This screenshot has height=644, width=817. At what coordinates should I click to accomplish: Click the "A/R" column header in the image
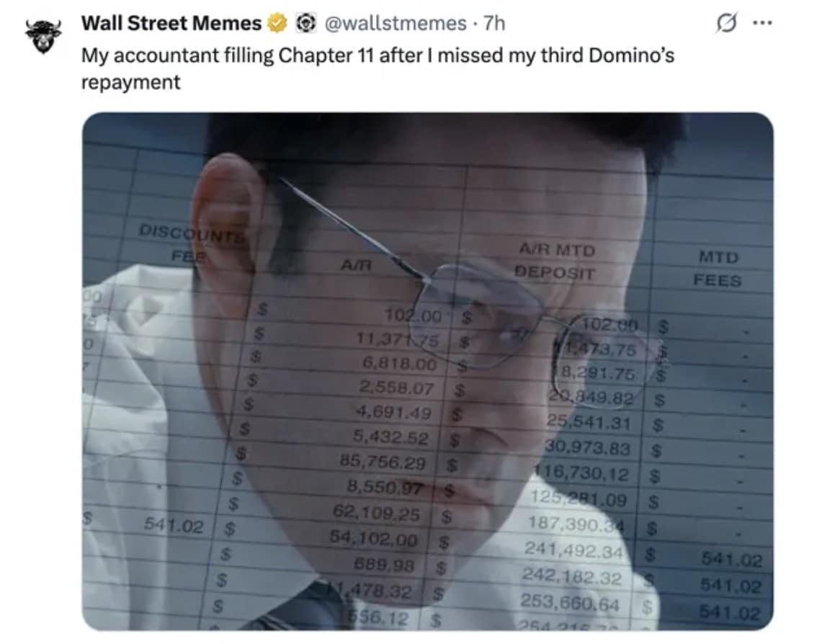(357, 265)
